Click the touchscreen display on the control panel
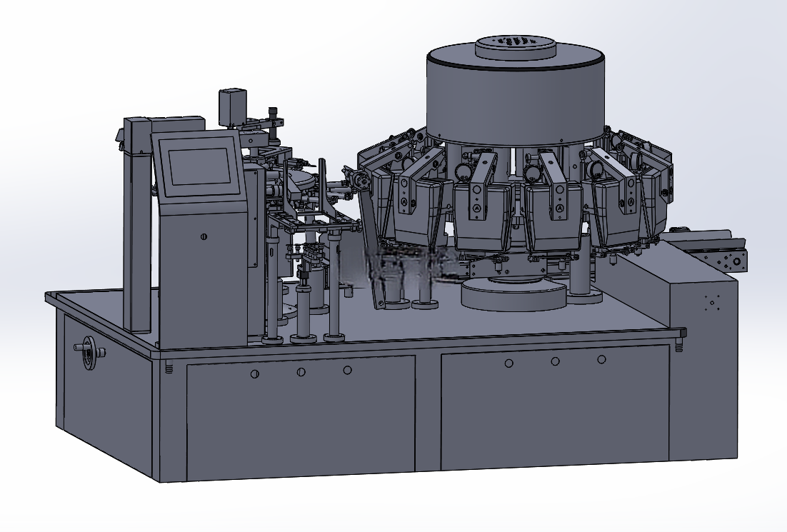 [199, 166]
